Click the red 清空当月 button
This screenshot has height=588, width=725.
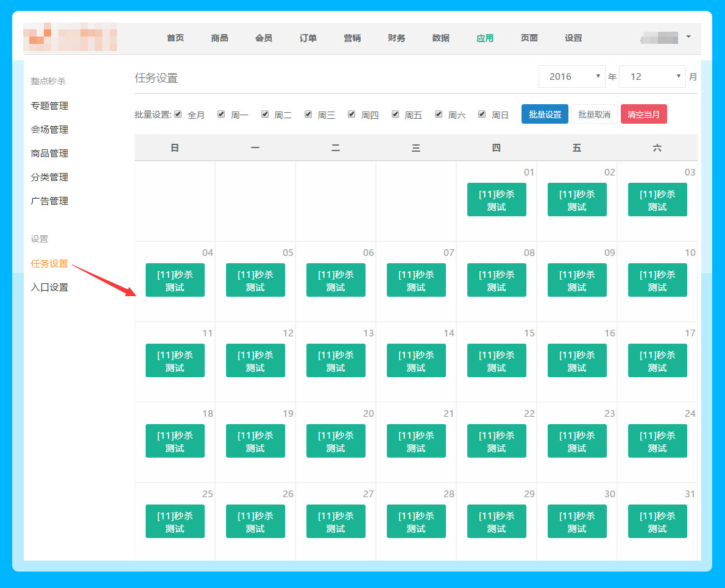coord(643,115)
